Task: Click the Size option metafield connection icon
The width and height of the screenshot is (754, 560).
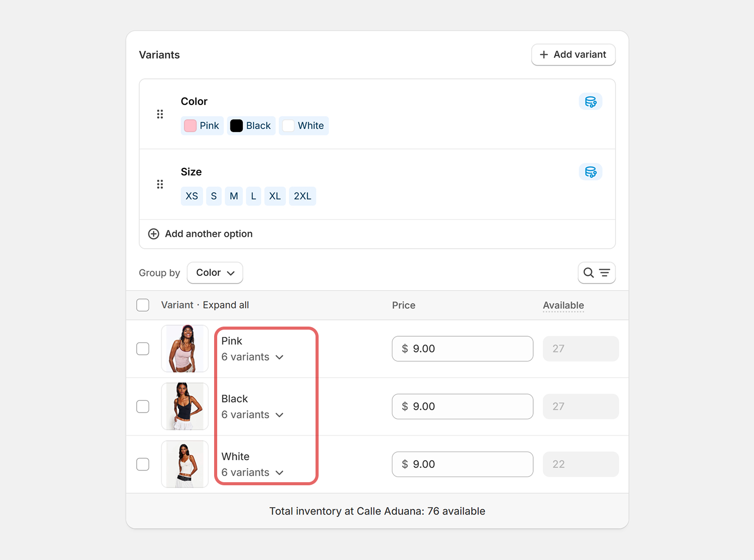Action: pyautogui.click(x=590, y=172)
